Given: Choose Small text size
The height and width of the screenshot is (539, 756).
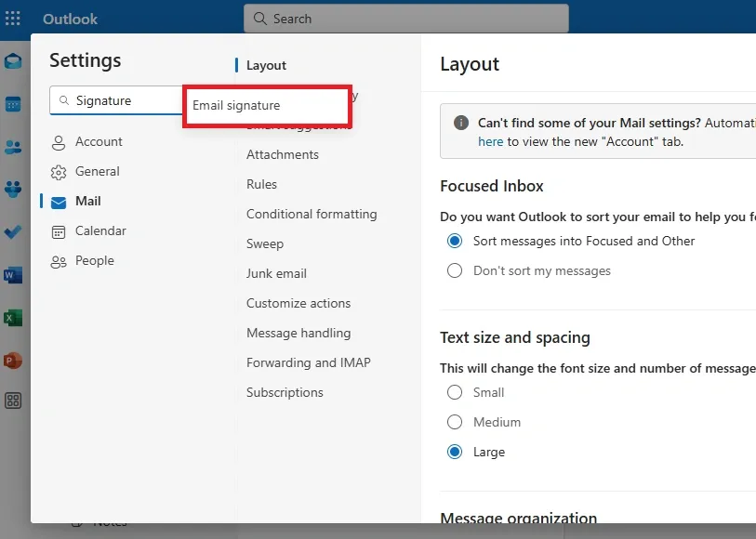Looking at the screenshot, I should (454, 392).
